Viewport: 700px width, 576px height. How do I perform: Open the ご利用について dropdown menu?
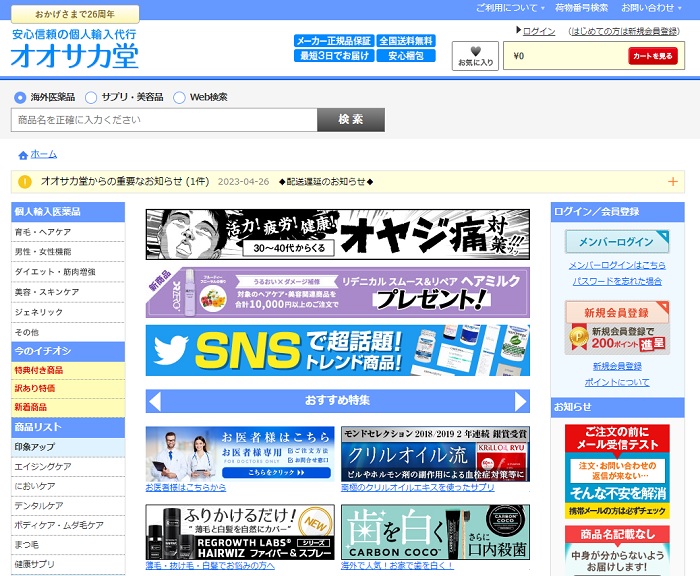coord(510,8)
